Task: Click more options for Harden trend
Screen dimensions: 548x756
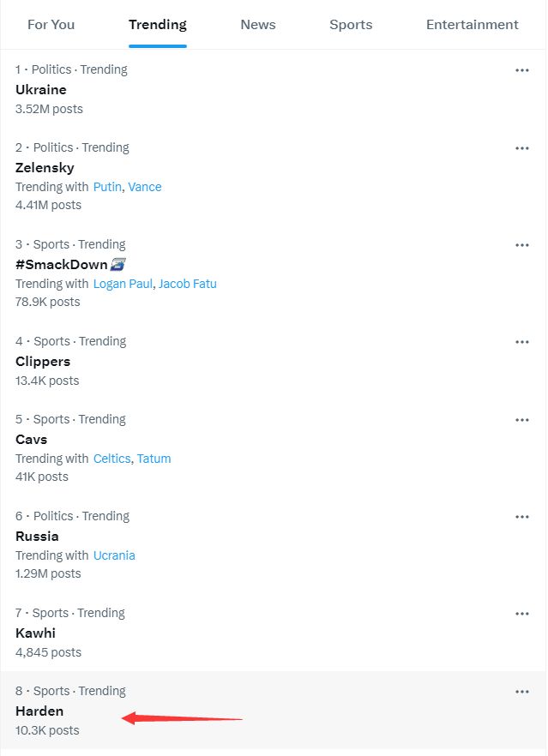Action: pos(522,692)
